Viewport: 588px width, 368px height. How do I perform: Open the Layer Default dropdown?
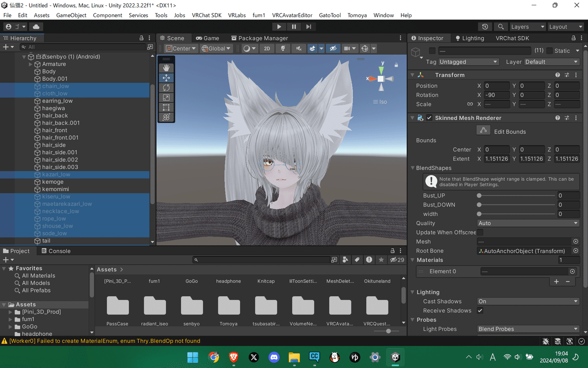(x=552, y=62)
